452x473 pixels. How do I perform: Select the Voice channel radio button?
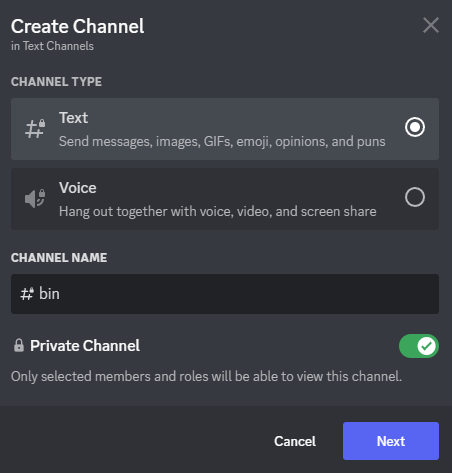(415, 197)
